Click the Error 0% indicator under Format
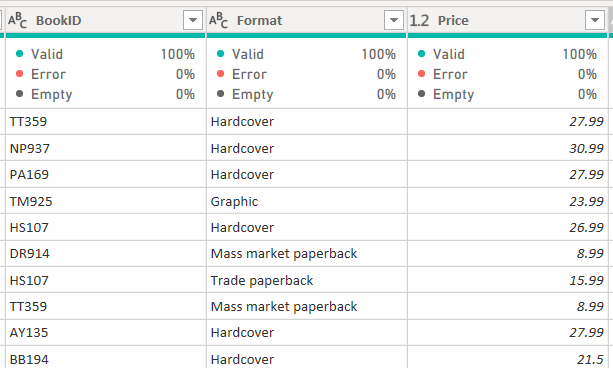Viewport: 613px width, 368px height. coord(306,74)
